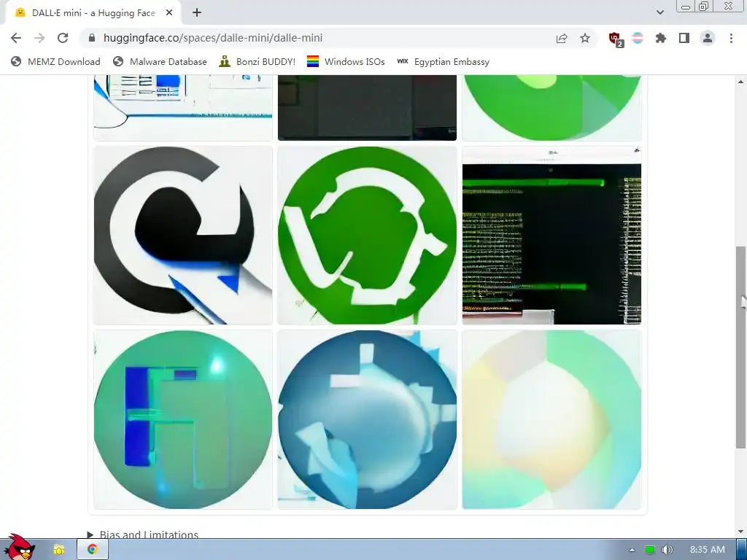Viewport: 747px width, 560px height.
Task: Show hidden system tray icons
Action: coord(632,550)
